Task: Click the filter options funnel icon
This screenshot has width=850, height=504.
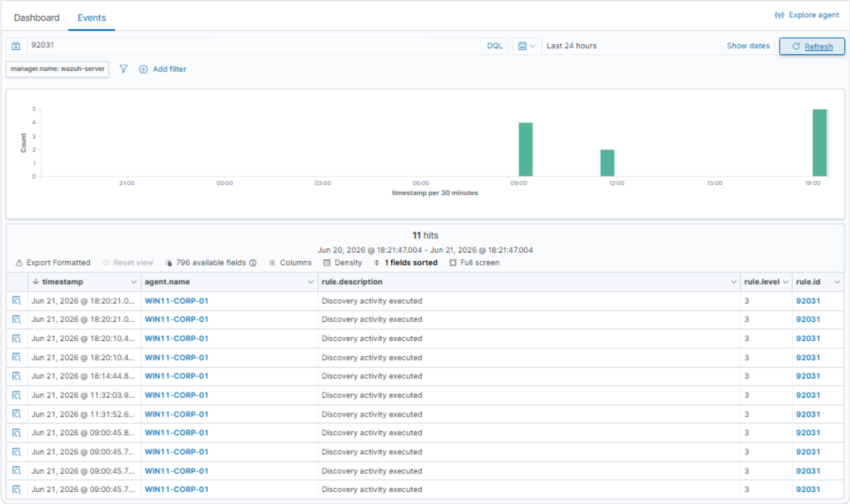Action: [x=123, y=69]
